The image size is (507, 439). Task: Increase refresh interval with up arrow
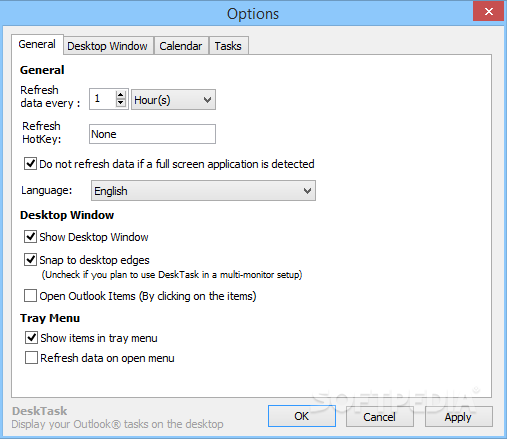[x=121, y=95]
